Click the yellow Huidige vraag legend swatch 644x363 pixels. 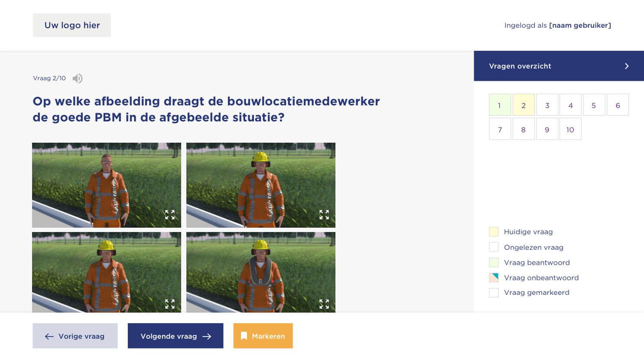(494, 232)
